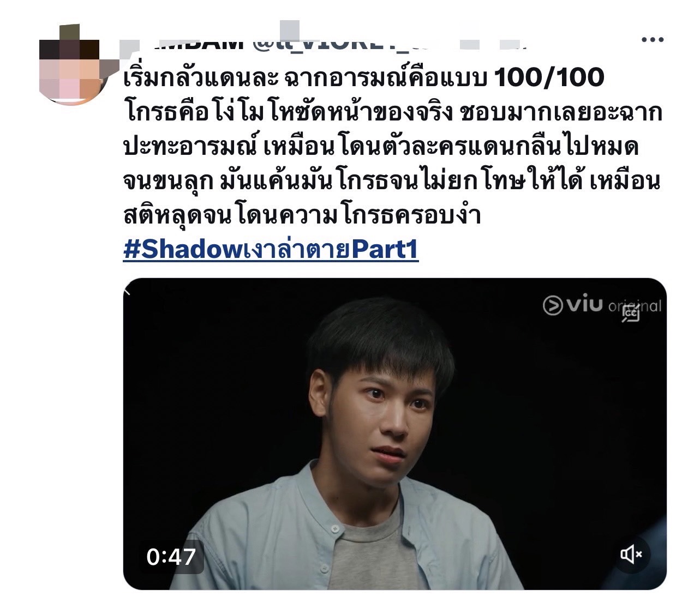Viewport: 700px width, 597px height.
Task: Click the tweet line containing 100/100
Action: coord(364,77)
